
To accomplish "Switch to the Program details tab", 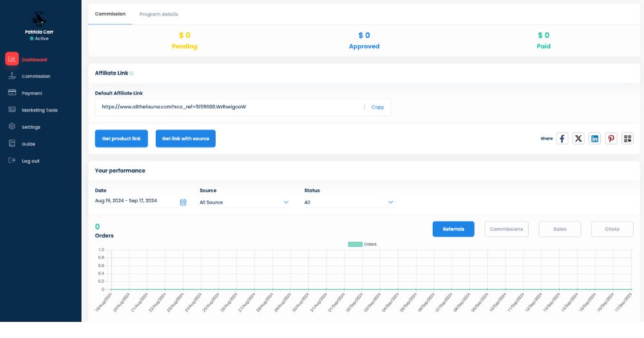I will (x=158, y=14).
